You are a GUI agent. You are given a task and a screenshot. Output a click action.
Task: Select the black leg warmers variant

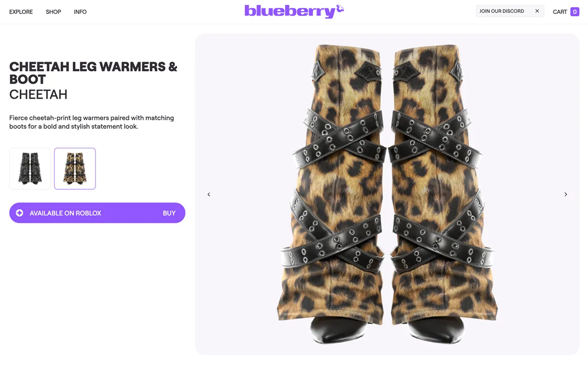pyautogui.click(x=30, y=168)
